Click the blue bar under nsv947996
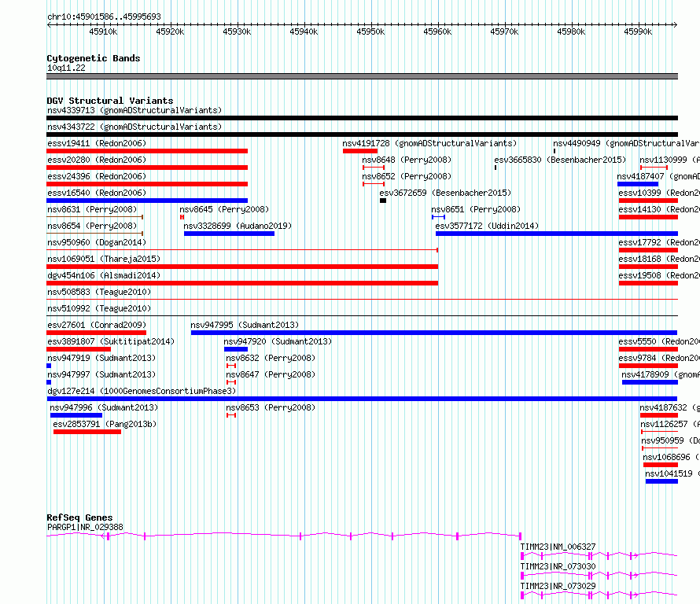Image resolution: width=700 pixels, height=604 pixels. (x=76, y=415)
